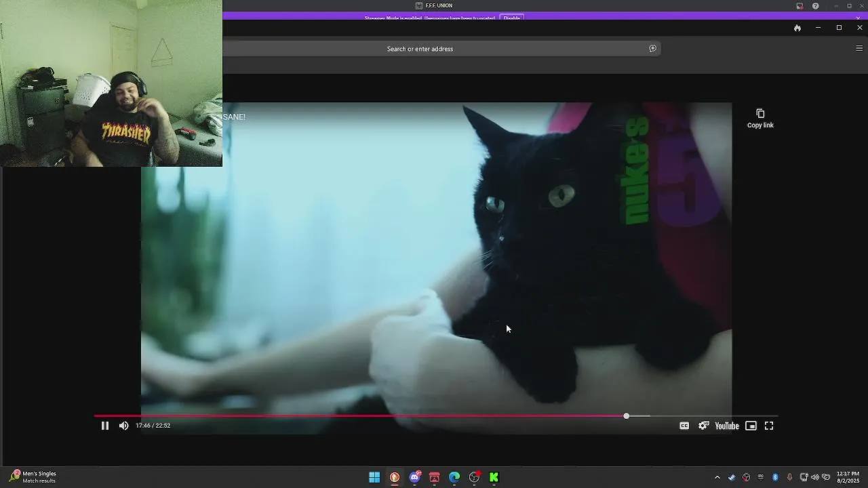Open the Duck.ai chat icon in address bar
Screen dimensions: 868x488
[652, 49]
